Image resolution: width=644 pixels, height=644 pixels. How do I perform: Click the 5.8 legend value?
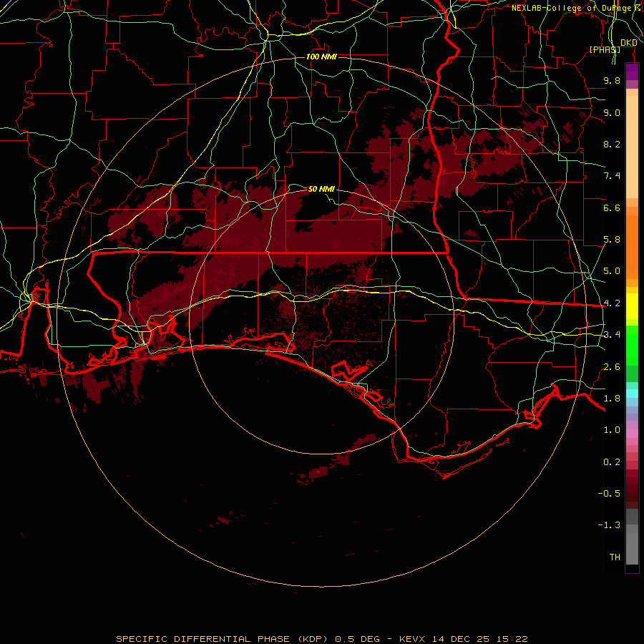click(x=612, y=240)
